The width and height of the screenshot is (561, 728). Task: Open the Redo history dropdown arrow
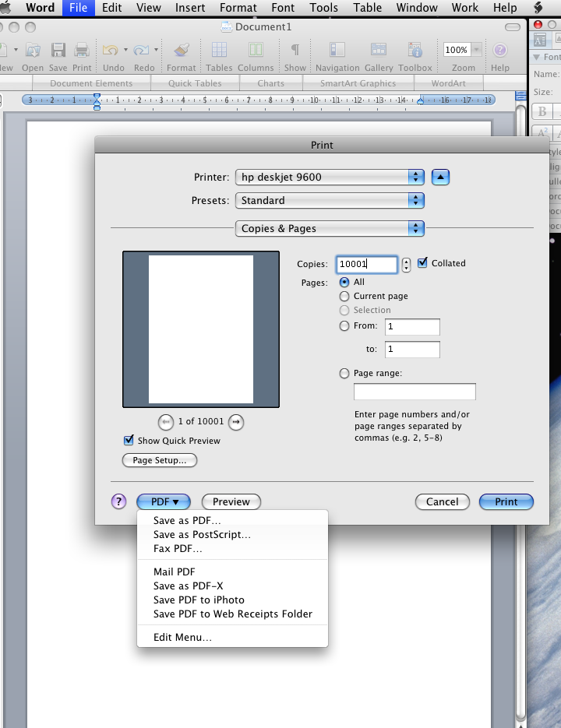[156, 50]
